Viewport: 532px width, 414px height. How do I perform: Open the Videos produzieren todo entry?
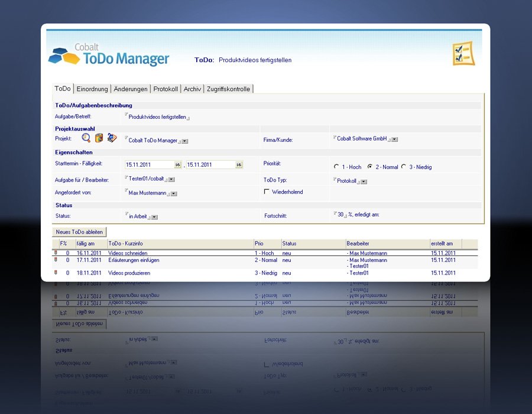coord(129,273)
